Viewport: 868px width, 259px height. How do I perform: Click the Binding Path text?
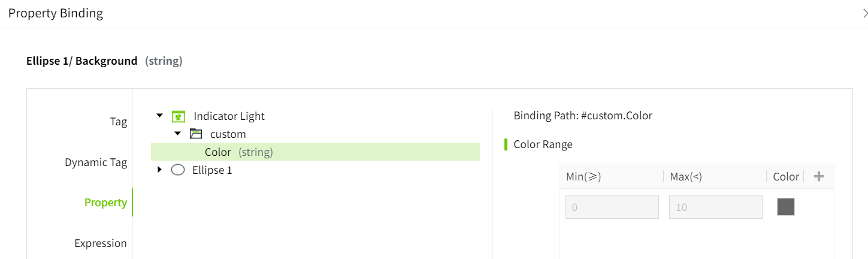point(582,116)
